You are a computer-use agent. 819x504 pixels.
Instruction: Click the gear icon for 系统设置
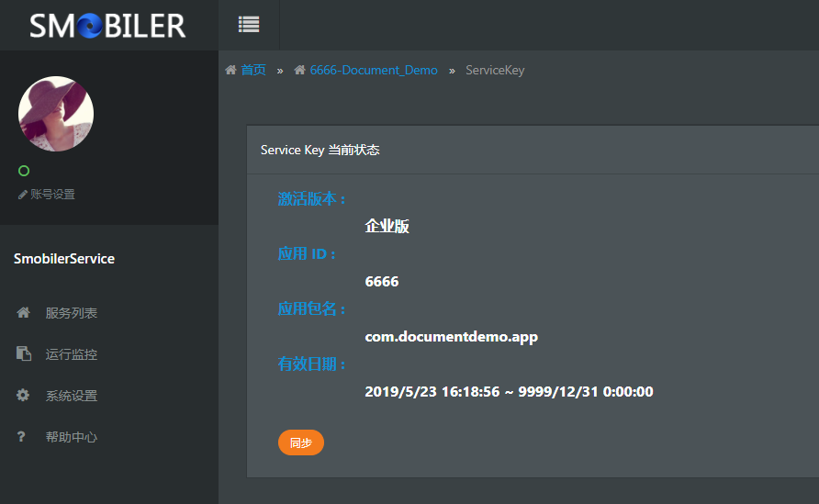coord(23,395)
